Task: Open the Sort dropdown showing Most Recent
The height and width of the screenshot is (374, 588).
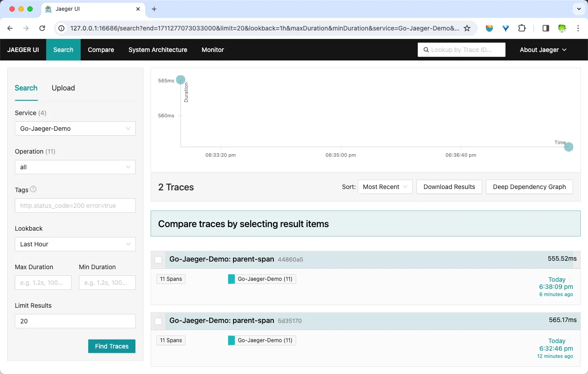Action: [x=385, y=187]
